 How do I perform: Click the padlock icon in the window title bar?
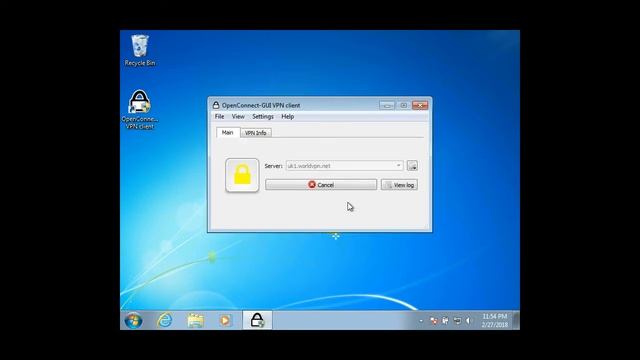point(216,105)
